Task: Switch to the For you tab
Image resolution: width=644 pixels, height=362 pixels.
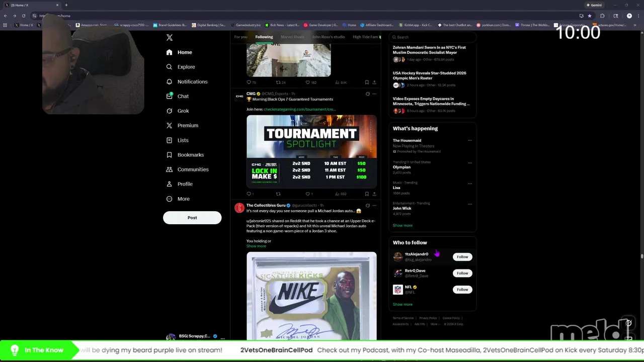Action: (240, 37)
